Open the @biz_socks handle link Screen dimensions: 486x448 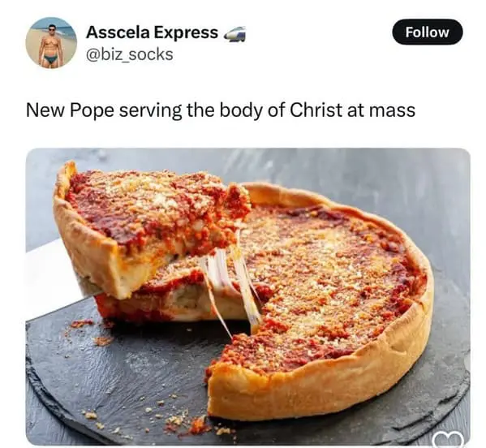[130, 54]
